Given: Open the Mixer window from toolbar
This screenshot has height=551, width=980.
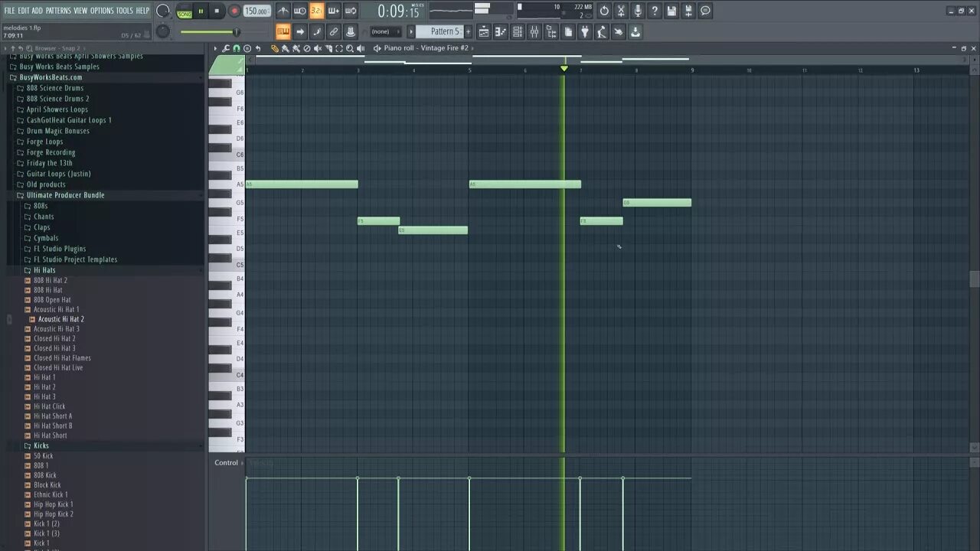Looking at the screenshot, I should (534, 31).
